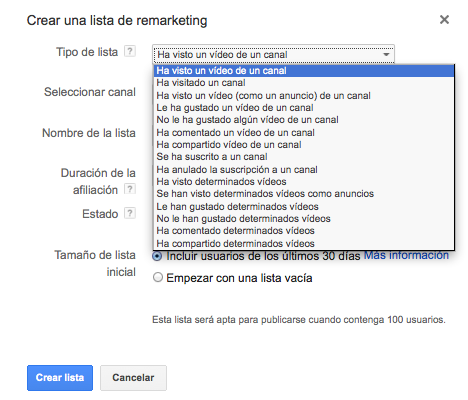The height and width of the screenshot is (400, 468).
Task: Choose 'No le ha gustado algún vídeo de un canal'
Action: 304,120
